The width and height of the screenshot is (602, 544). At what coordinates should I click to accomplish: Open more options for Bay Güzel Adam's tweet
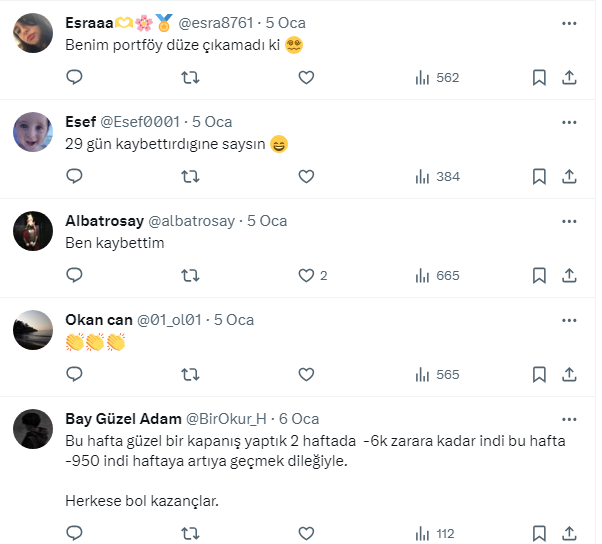[x=569, y=419]
